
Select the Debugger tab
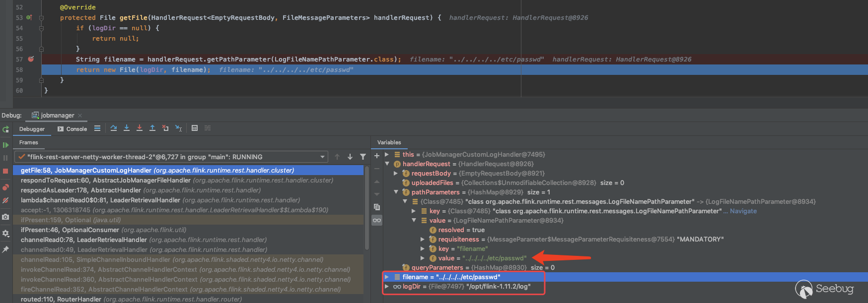point(32,129)
